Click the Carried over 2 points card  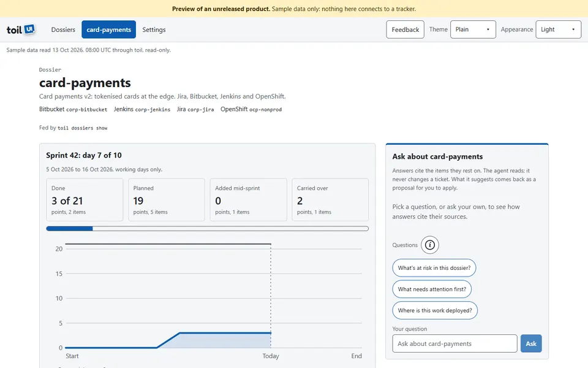coord(330,200)
